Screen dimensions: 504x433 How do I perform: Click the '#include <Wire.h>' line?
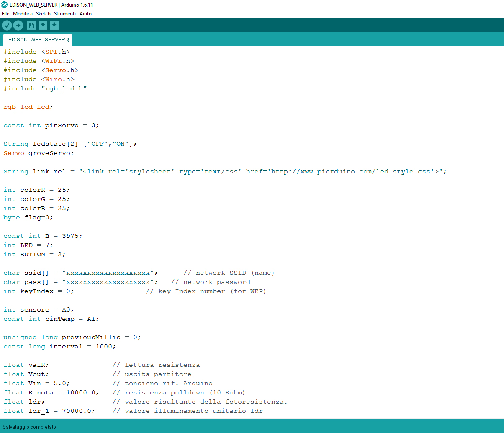pyautogui.click(x=39, y=79)
